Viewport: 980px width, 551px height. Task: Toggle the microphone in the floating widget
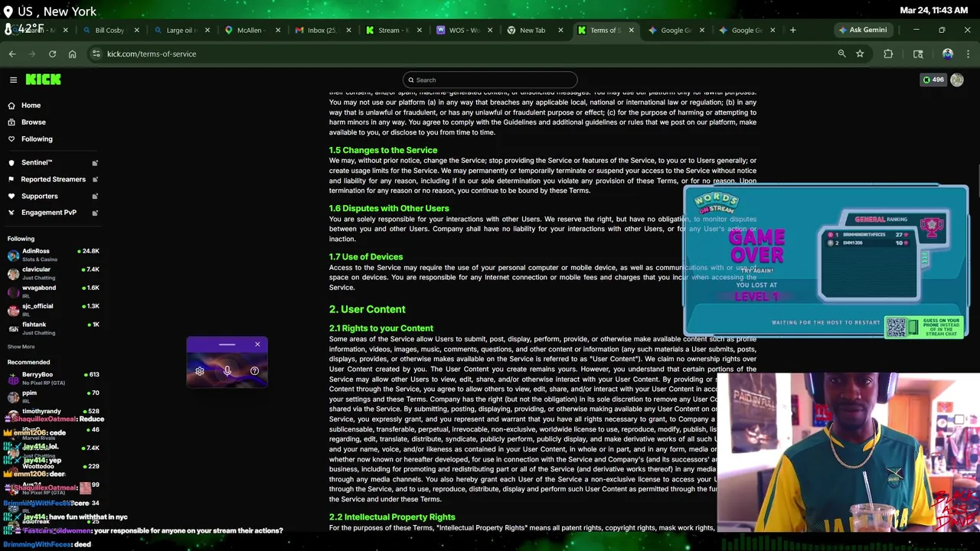tap(227, 371)
